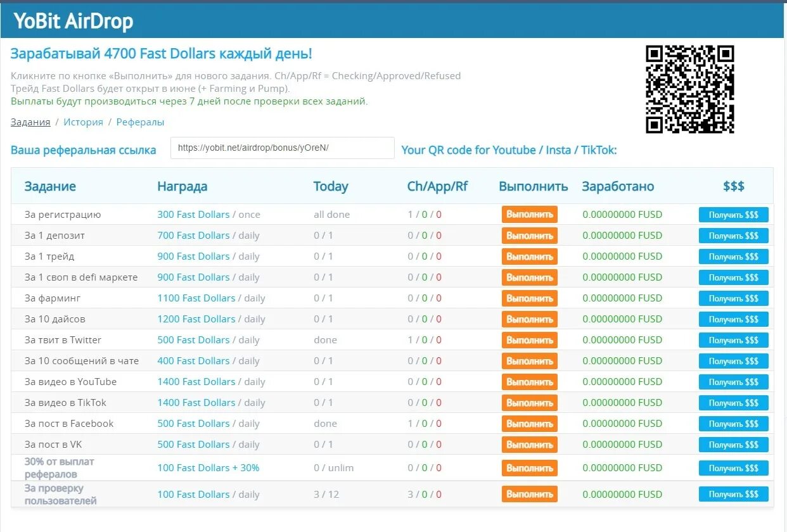The height and width of the screenshot is (532, 787).
Task: Click Получить $$$ for За пост в VK
Action: (734, 445)
